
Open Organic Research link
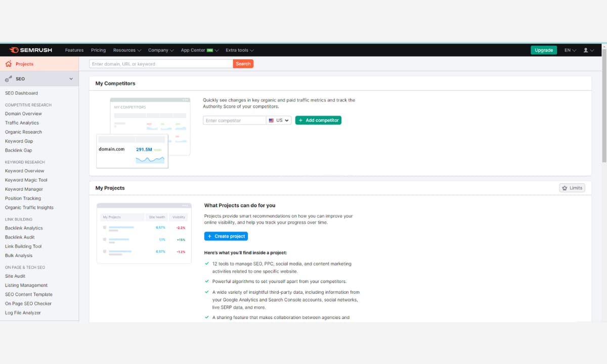coord(23,132)
